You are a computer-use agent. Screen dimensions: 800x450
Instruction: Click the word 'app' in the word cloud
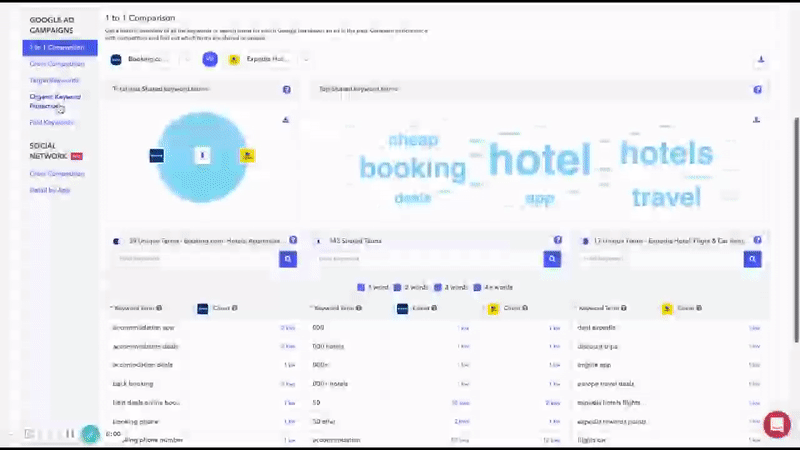(540, 199)
